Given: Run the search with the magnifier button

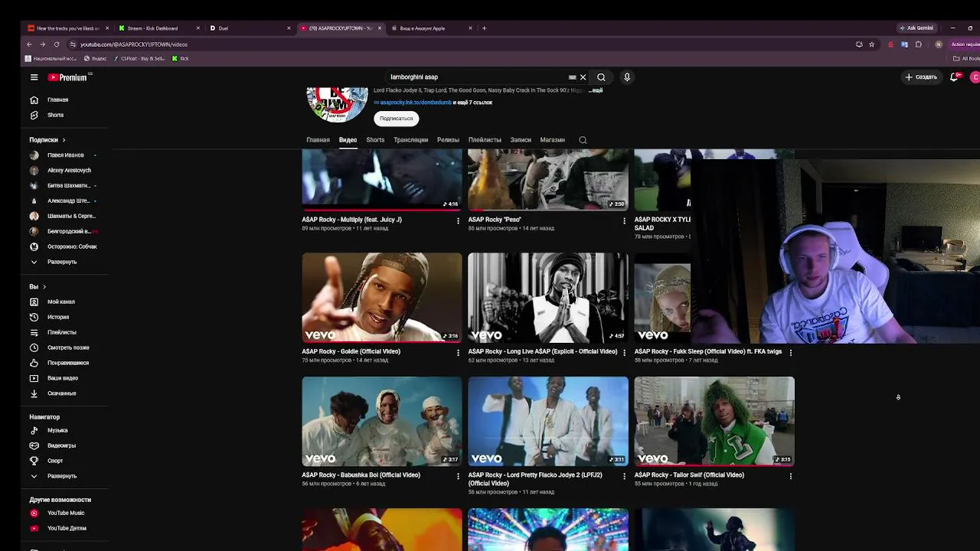Looking at the screenshot, I should [x=601, y=77].
